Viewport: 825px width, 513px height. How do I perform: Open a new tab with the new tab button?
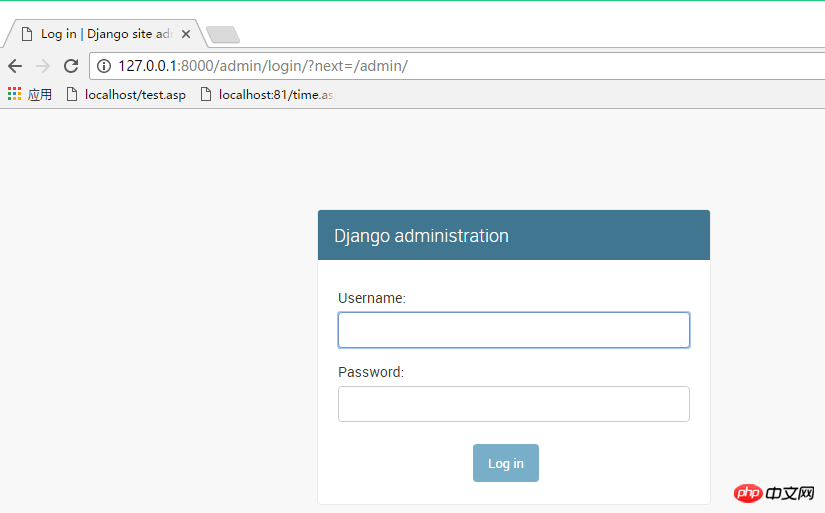click(x=223, y=35)
